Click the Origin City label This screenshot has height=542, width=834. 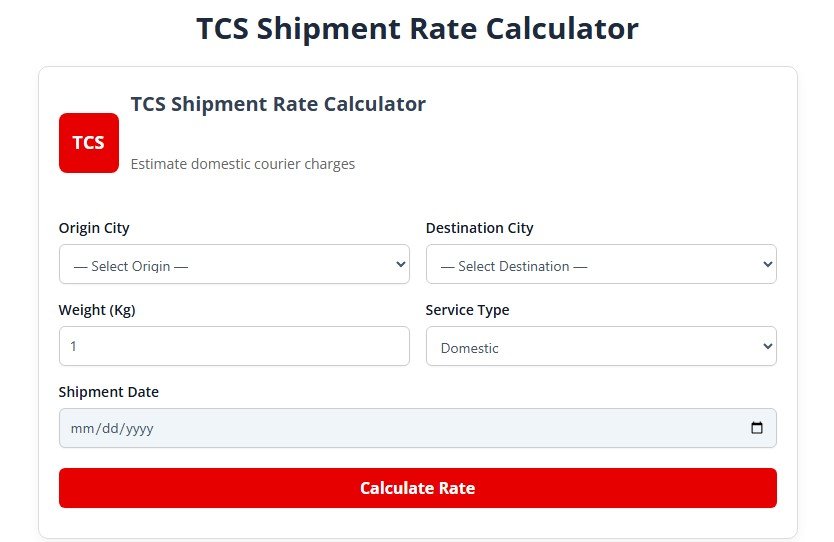(94, 228)
